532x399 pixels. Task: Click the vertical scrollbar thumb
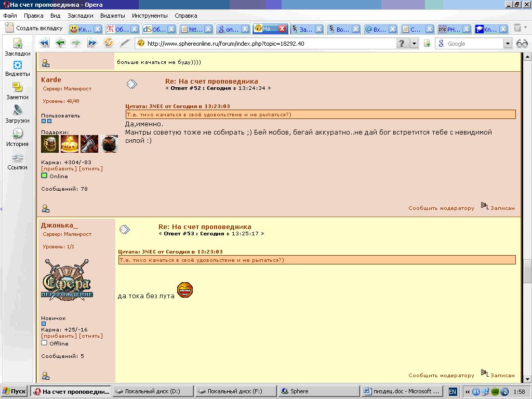(527, 271)
